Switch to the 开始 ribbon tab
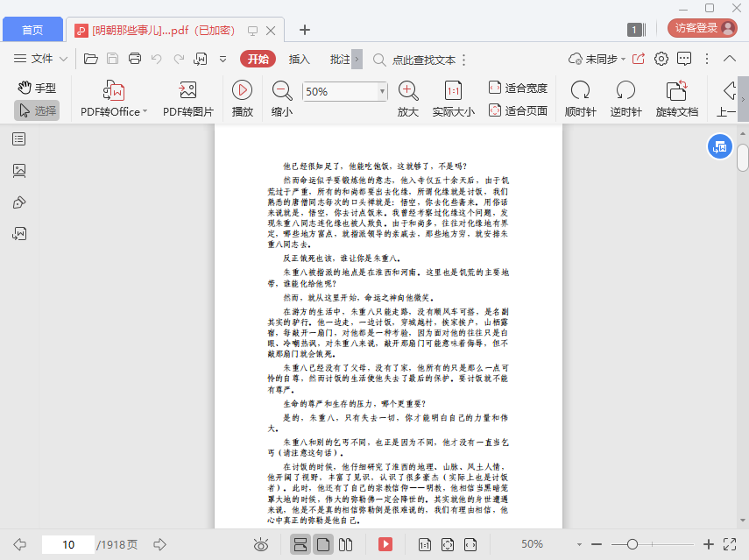Screen dimensions: 749x560 [x=258, y=59]
